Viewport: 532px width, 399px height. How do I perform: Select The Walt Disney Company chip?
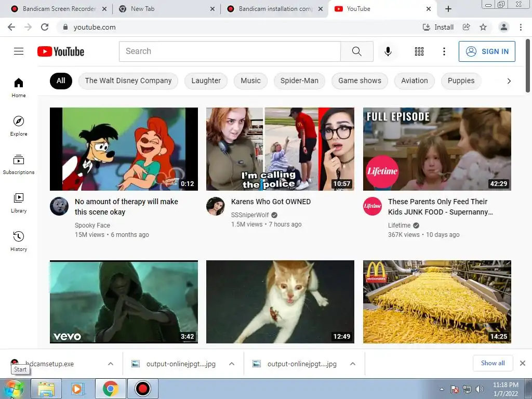(x=128, y=81)
